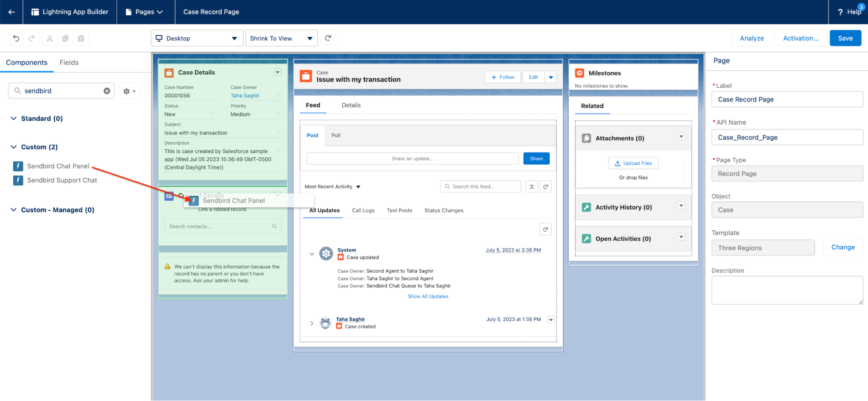
Task: Click the paste clipboard icon
Action: tap(81, 38)
